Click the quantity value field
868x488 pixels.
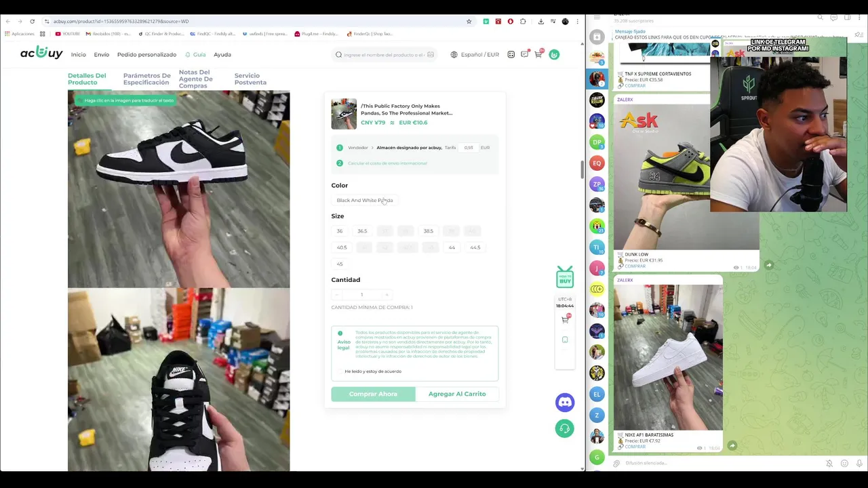click(361, 295)
